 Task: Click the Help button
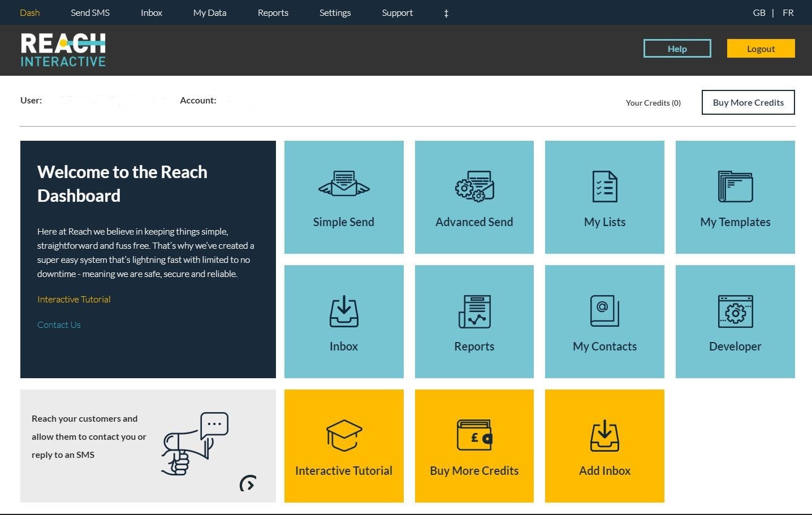click(677, 49)
